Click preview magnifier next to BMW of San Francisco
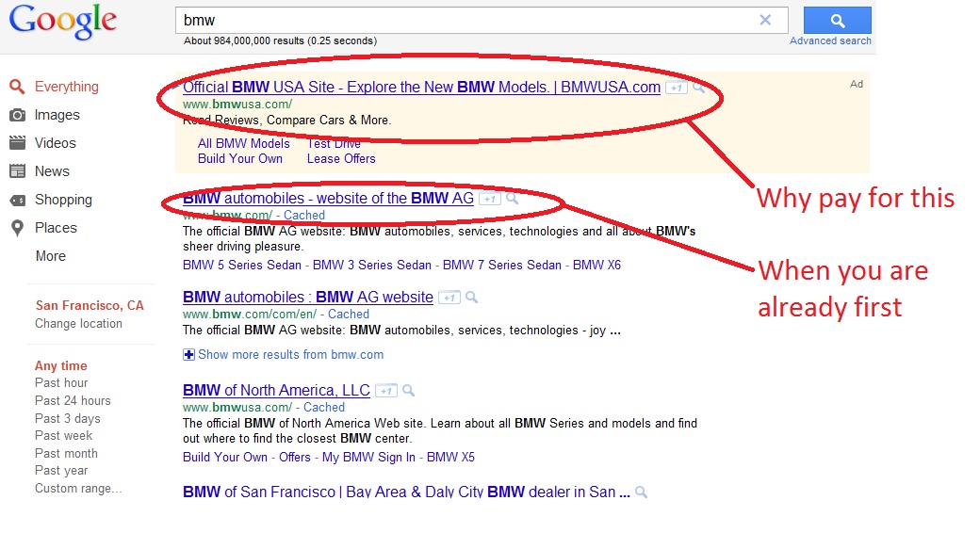980x533 pixels. tap(642, 493)
